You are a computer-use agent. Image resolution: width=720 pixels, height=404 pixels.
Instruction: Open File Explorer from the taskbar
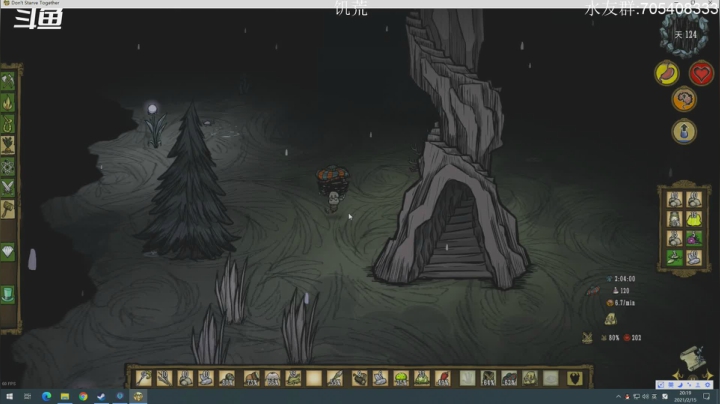pyautogui.click(x=65, y=396)
